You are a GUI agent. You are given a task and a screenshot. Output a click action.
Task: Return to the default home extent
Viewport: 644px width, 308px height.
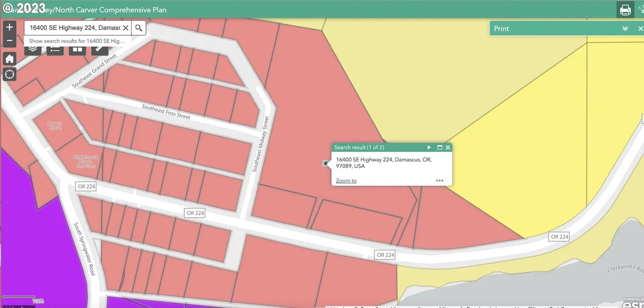(x=10, y=59)
